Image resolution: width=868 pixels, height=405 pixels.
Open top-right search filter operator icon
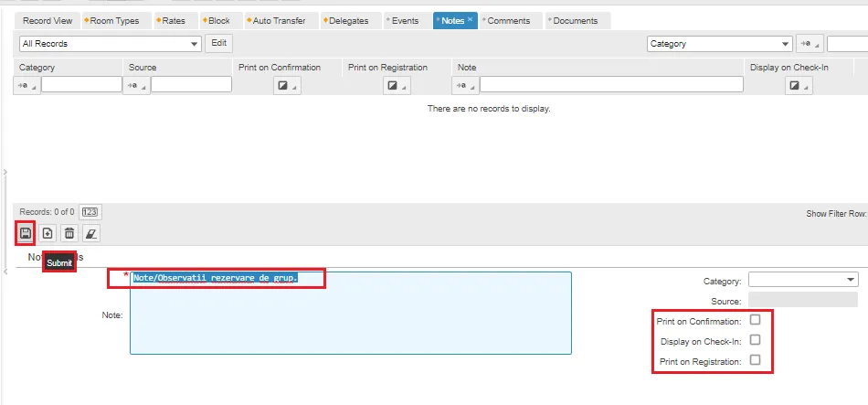point(810,44)
